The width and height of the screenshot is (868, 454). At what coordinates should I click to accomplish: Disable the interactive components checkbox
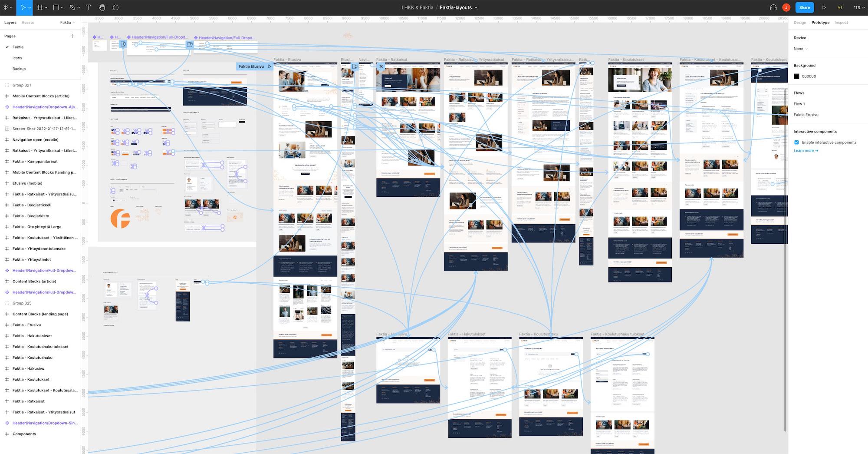click(796, 142)
